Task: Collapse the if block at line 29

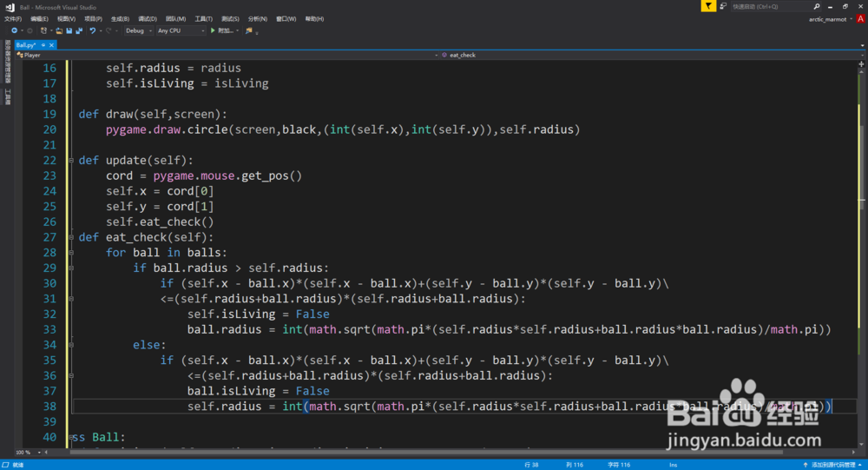Action: 71,268
